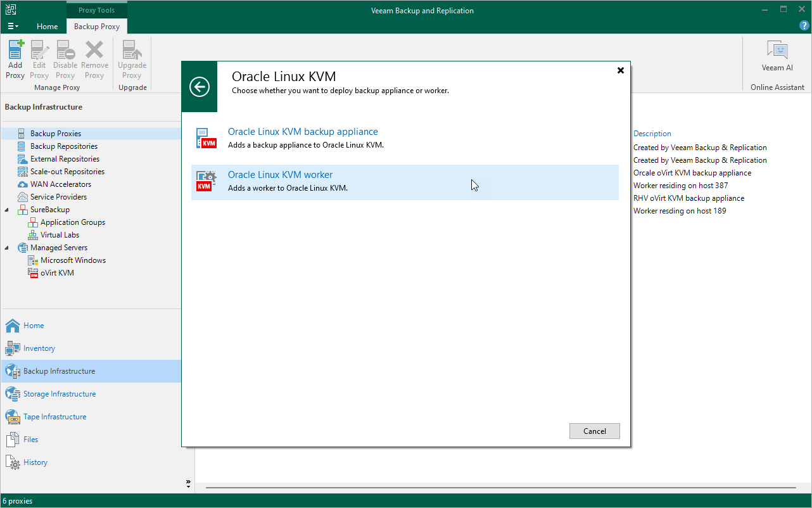Click the oVirt KVM server icon
Viewport: 812px width, 508px height.
click(x=33, y=273)
